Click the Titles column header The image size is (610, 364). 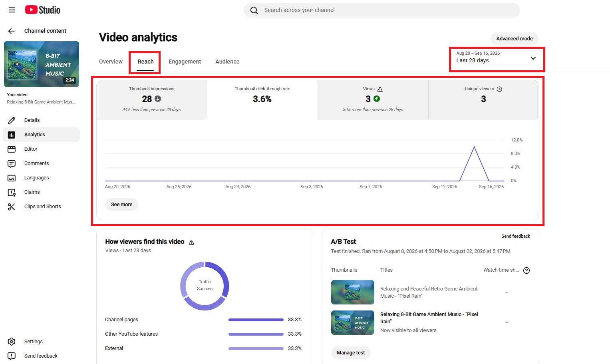tap(386, 270)
